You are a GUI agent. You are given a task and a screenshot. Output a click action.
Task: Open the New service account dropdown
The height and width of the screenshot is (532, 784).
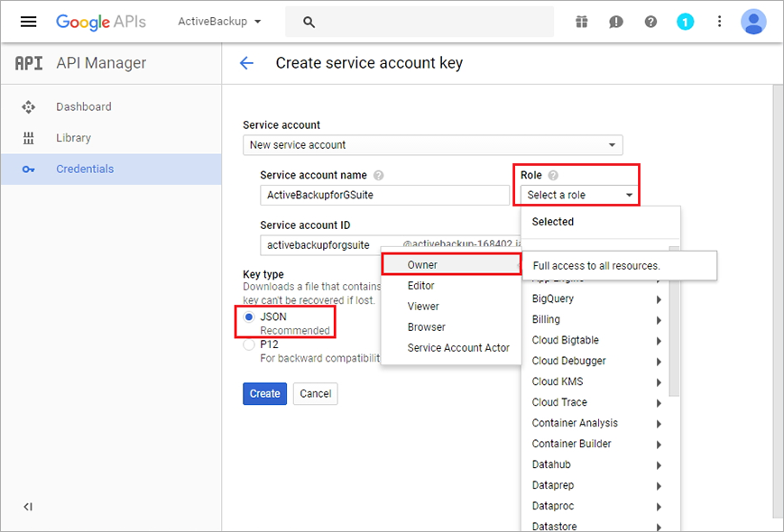(432, 145)
